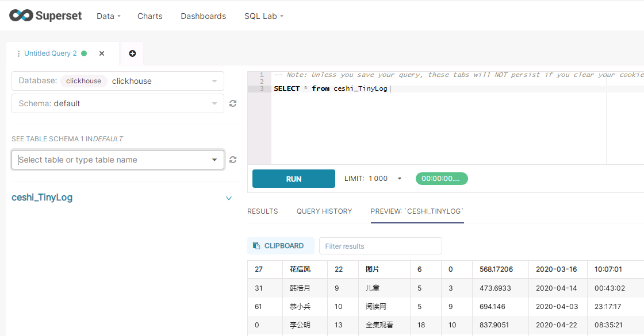Click the Superset logo

[45, 16]
